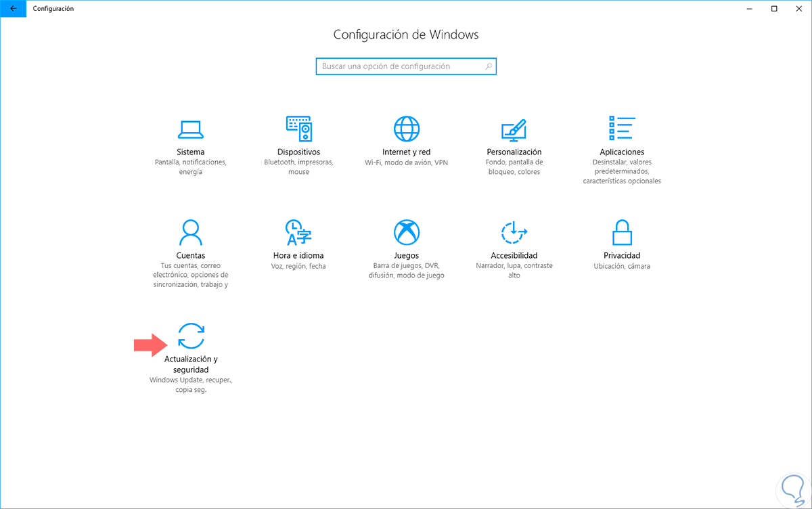
Task: Maximize the Configuración window
Action: [x=774, y=8]
